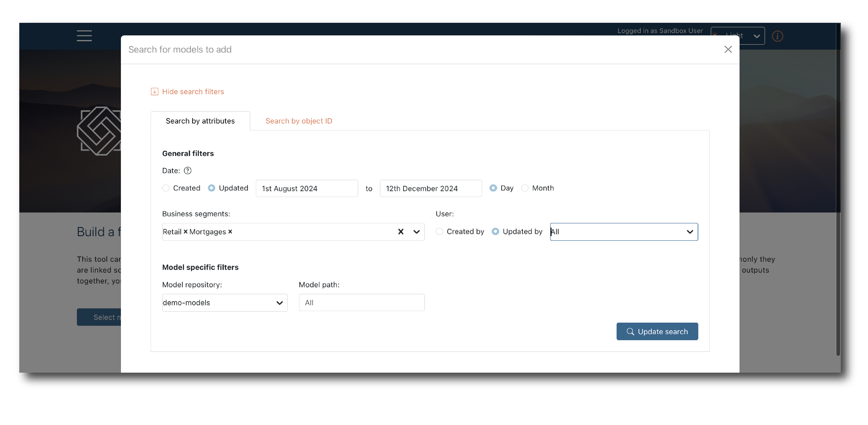Switch to Search by object ID tab

click(x=299, y=121)
